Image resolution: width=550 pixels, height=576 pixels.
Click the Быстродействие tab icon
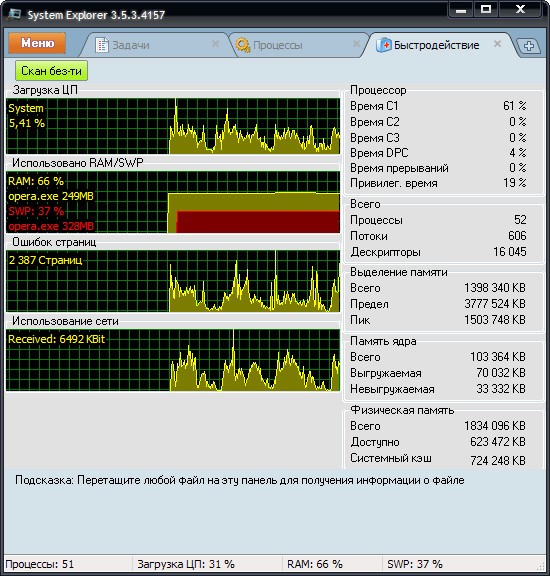tap(384, 45)
